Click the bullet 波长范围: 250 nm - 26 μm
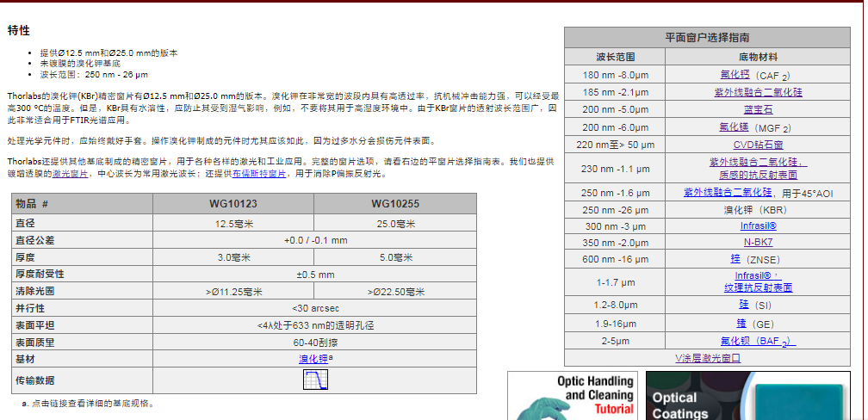 click(x=94, y=74)
